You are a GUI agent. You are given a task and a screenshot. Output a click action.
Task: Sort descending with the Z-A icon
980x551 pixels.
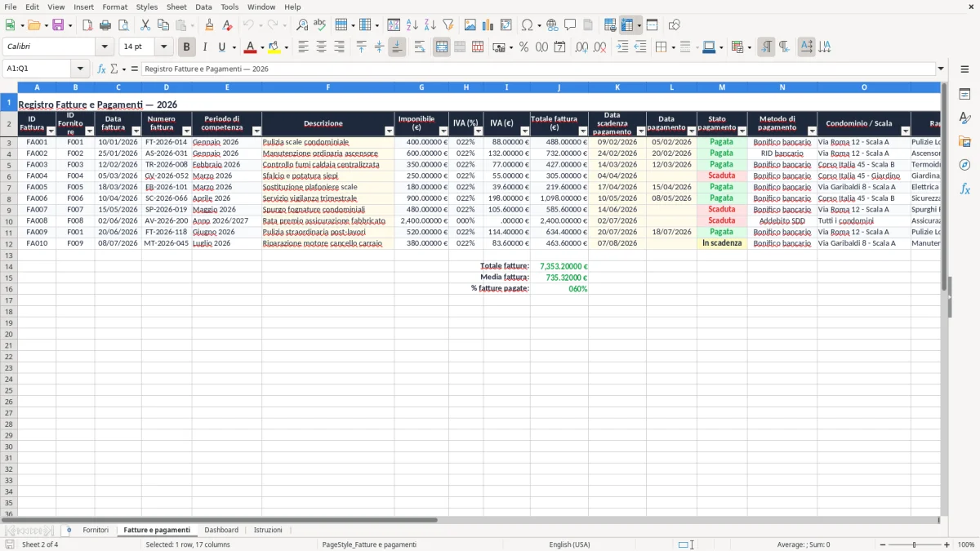click(430, 25)
